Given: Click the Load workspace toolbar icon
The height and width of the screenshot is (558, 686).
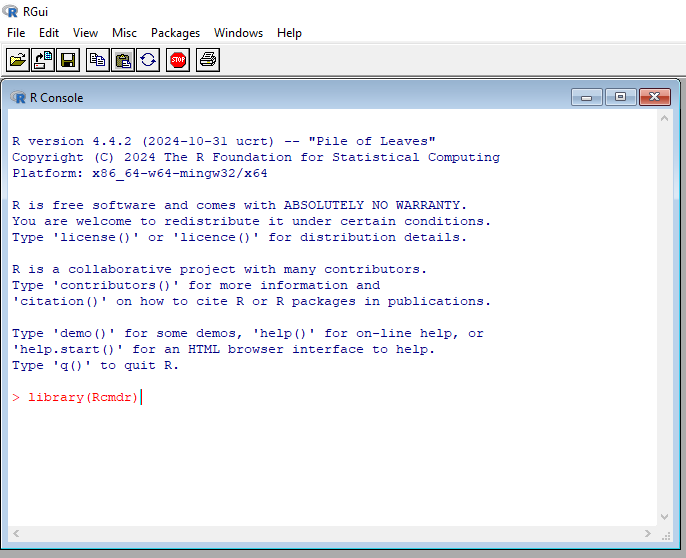Looking at the screenshot, I should coord(43,60).
